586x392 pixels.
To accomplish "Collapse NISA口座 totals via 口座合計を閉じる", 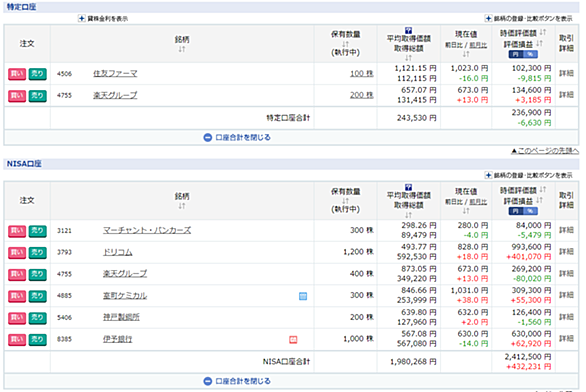I will [x=237, y=381].
